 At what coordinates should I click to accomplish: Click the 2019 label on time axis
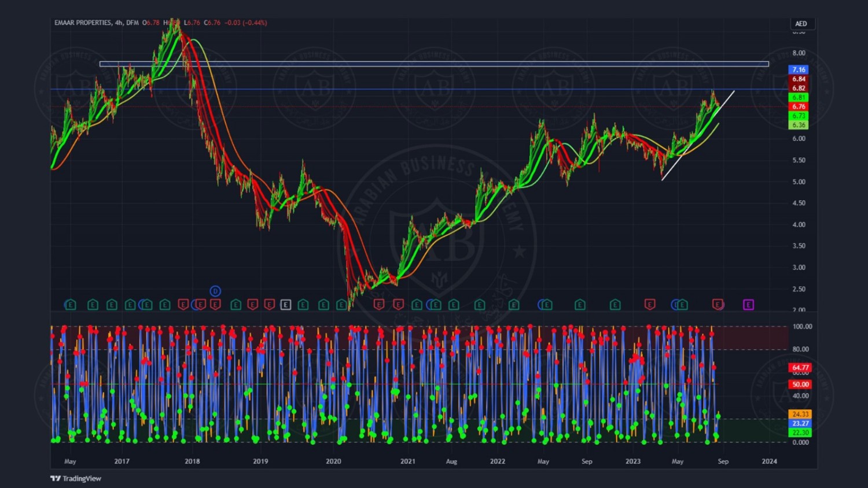click(x=260, y=461)
